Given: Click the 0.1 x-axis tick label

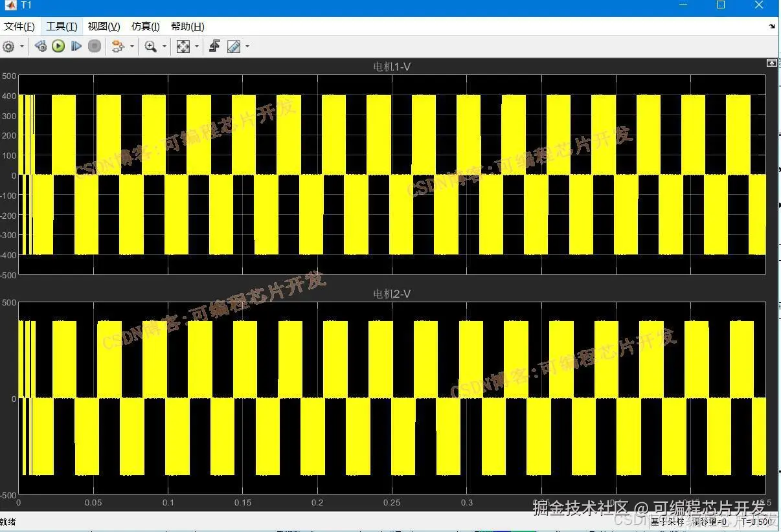Looking at the screenshot, I should 168,502.
